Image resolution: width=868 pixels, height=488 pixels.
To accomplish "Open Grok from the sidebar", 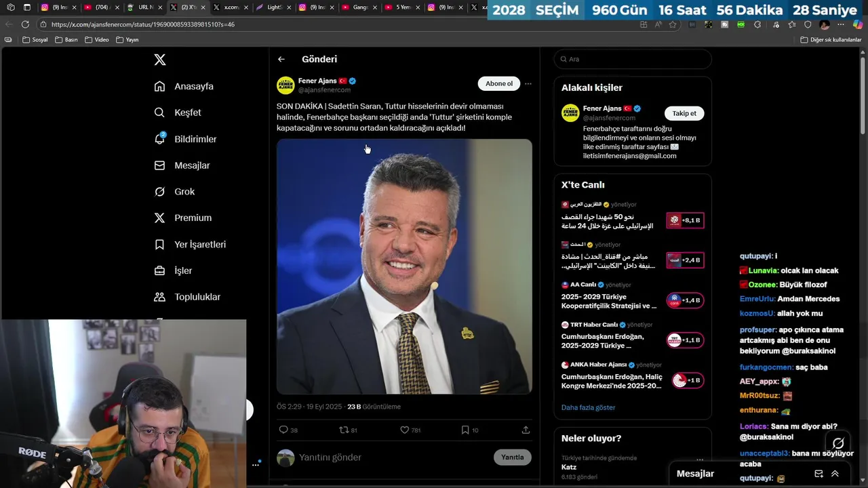I will click(174, 192).
